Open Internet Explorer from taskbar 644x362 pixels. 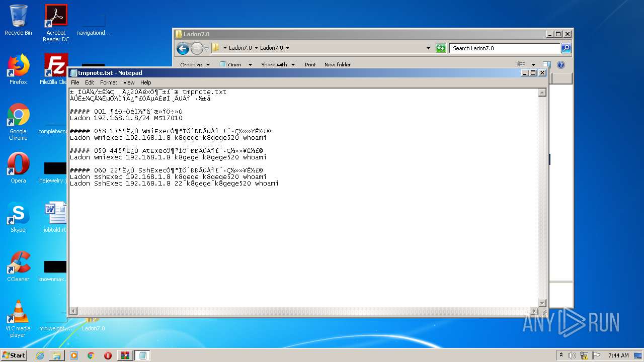coord(40,355)
